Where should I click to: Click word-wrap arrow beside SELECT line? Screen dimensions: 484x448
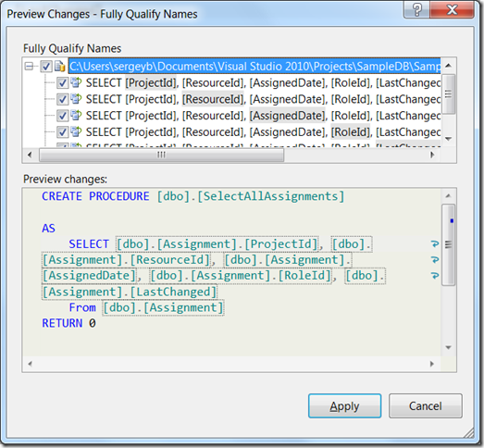[435, 244]
